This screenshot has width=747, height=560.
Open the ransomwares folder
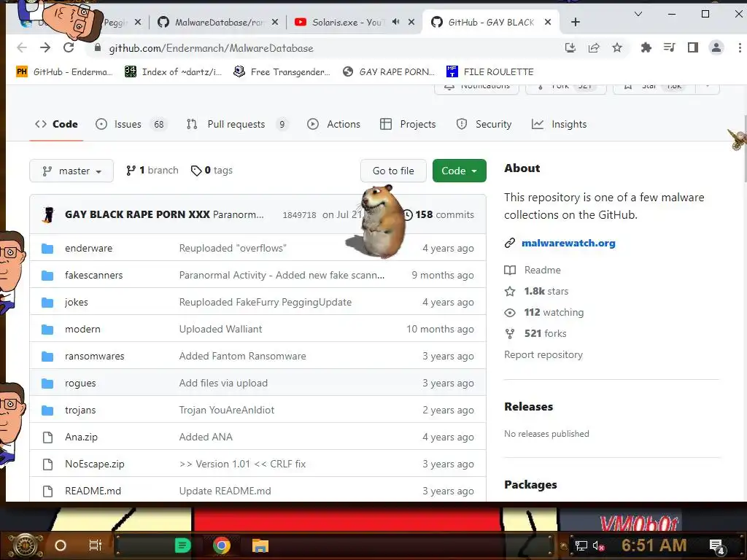(94, 356)
